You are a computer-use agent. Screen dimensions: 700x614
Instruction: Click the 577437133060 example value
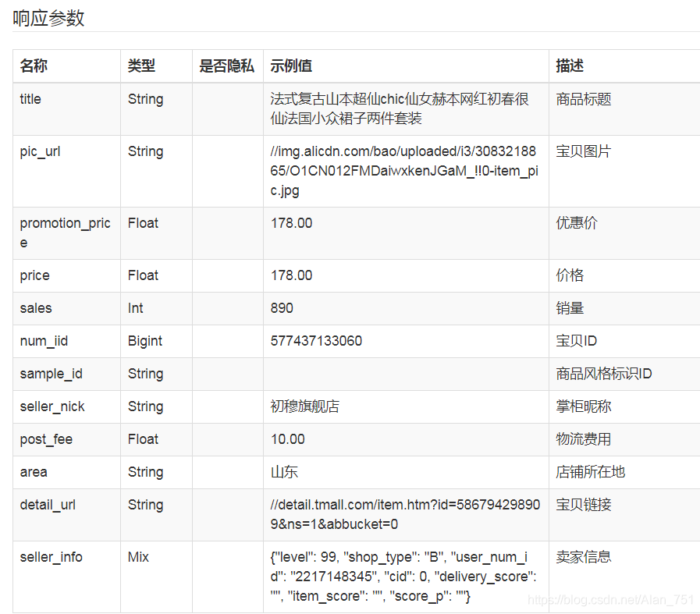coord(316,341)
